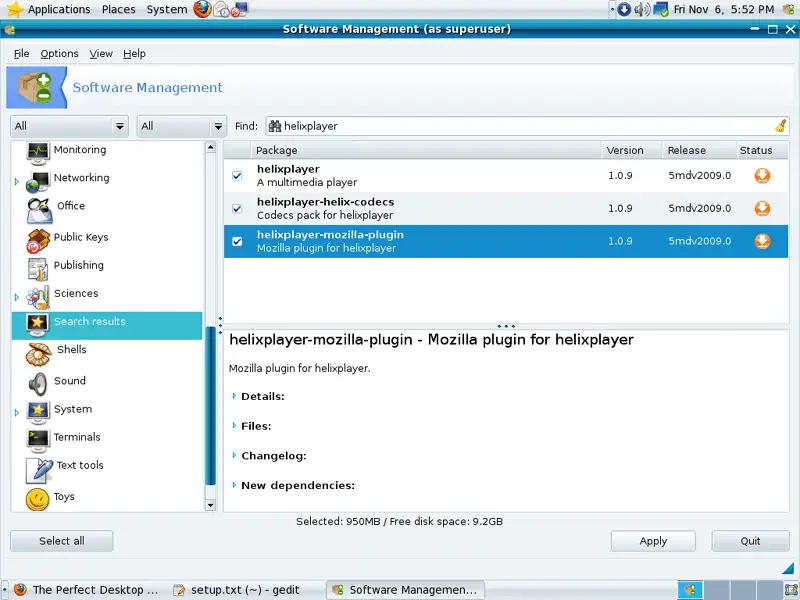
Task: Switch to setup.txt gedit taskbar window
Action: [x=236, y=590]
